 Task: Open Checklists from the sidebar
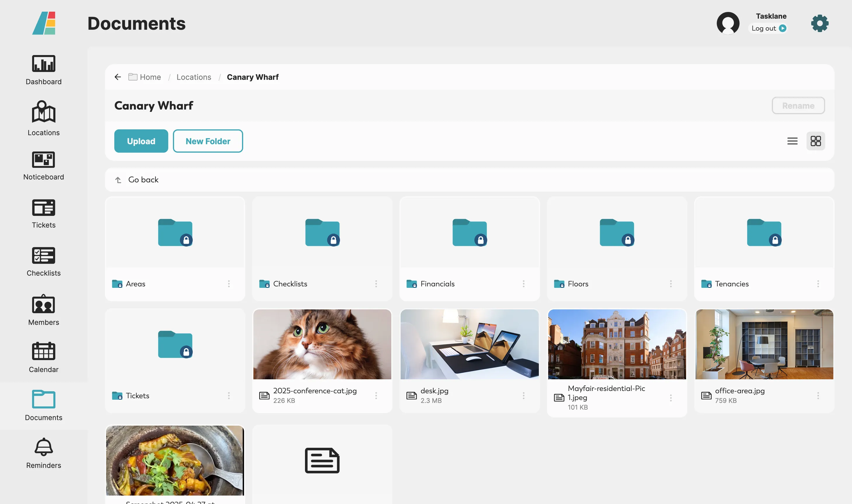[x=43, y=262]
